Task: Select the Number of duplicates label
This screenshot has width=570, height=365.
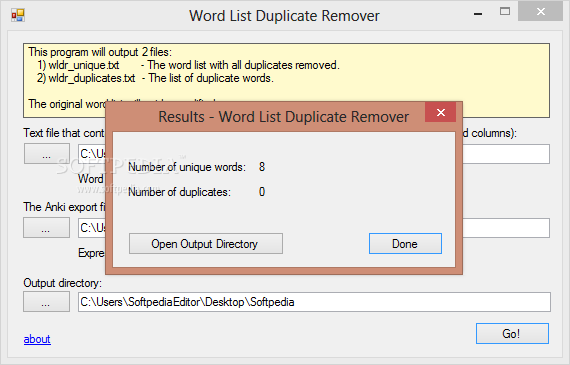Action: pos(180,192)
